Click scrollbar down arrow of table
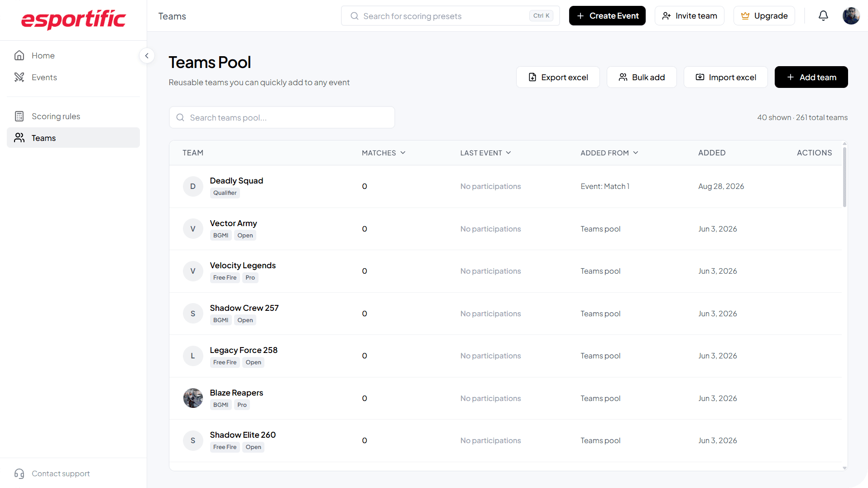Screen dimensions: 868x488 (844, 468)
